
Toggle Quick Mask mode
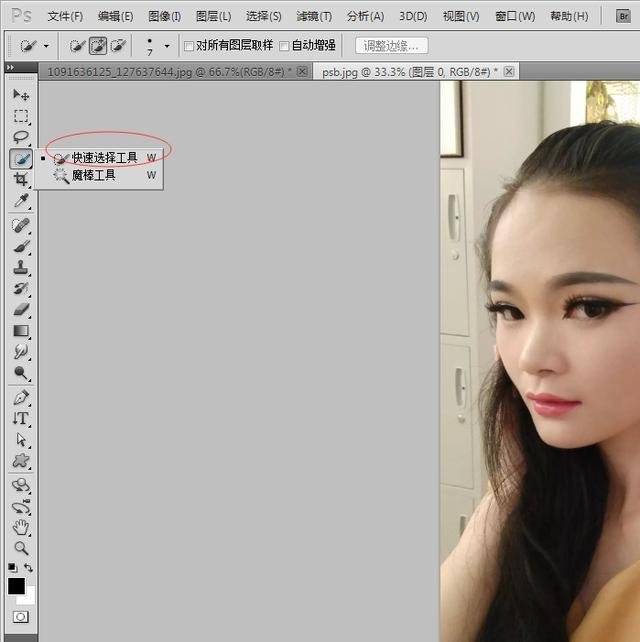(x=20, y=617)
